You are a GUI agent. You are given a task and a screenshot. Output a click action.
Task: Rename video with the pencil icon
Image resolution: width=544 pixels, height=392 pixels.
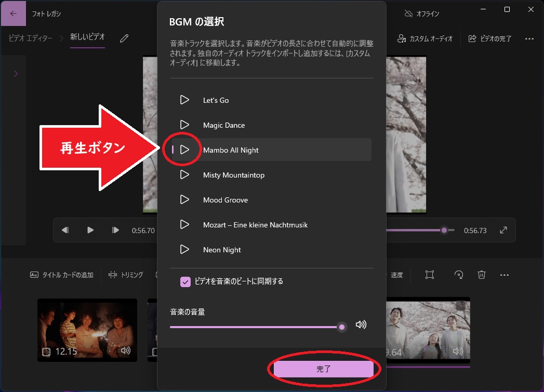[x=124, y=38]
